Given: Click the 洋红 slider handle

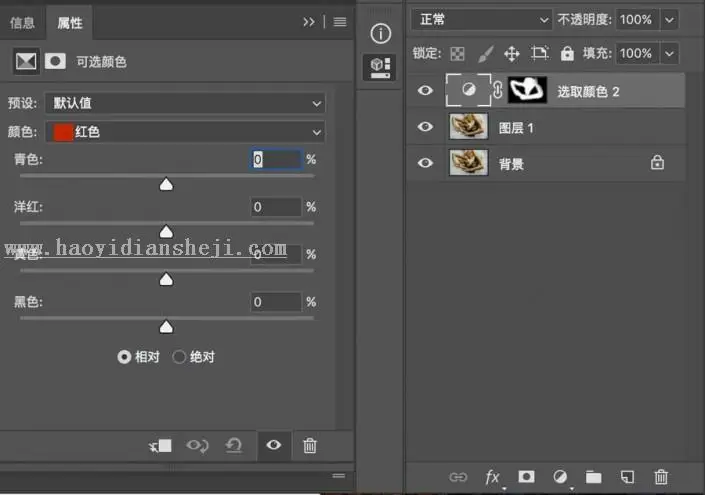Looking at the screenshot, I should pos(166,232).
